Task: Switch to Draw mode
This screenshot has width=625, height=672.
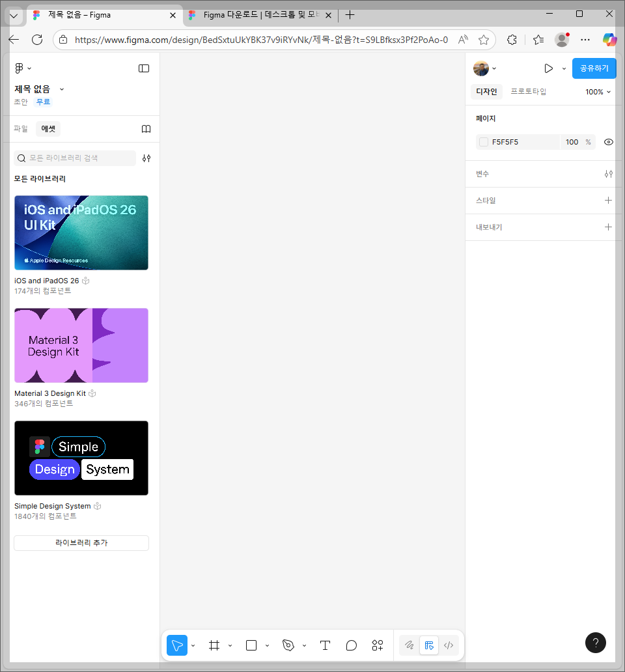Action: [409, 645]
